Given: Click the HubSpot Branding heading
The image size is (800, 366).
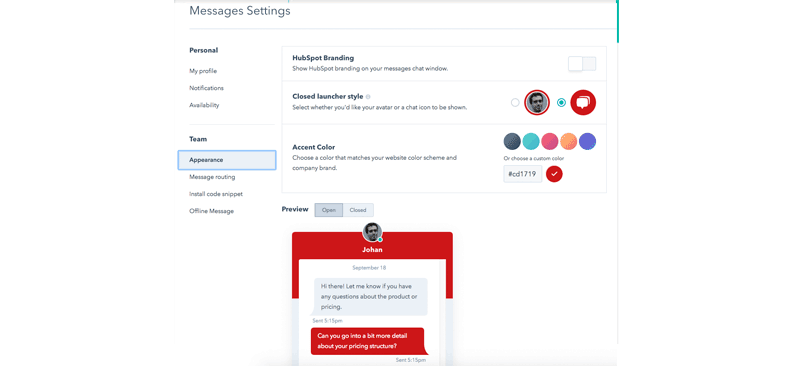Looking at the screenshot, I should pos(323,58).
